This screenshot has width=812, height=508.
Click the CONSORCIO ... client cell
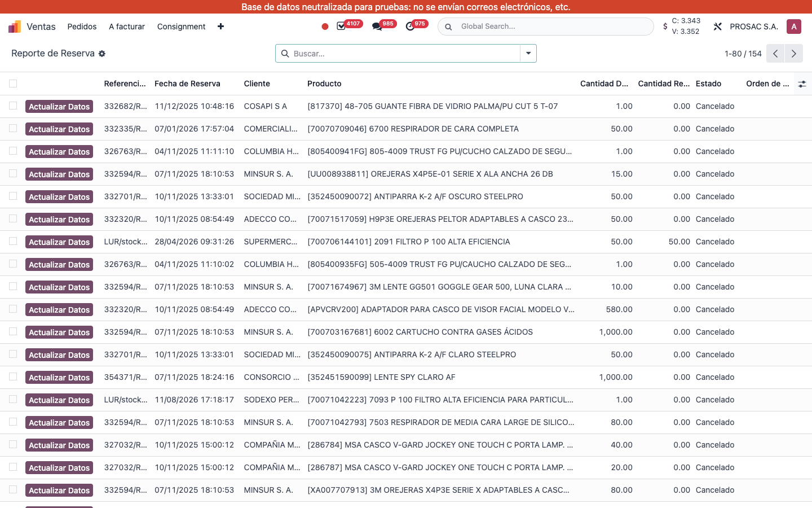(272, 377)
